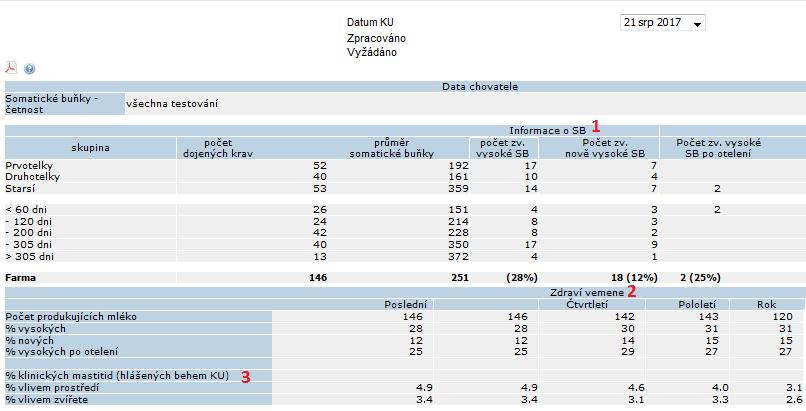This screenshot has width=806, height=411.
Task: Click the Počet produkujících mléko row label
Action: pos(71,317)
